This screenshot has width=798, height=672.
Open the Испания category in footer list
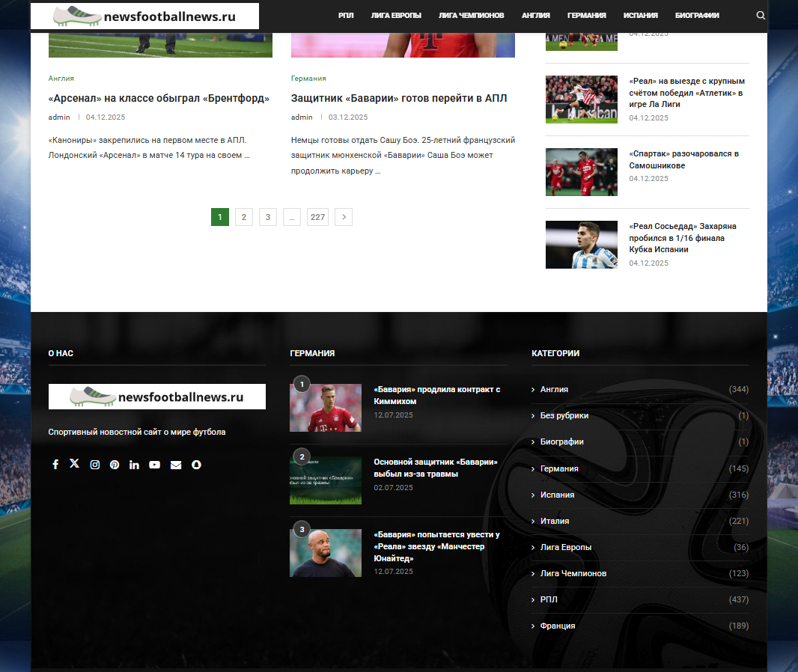click(x=557, y=495)
